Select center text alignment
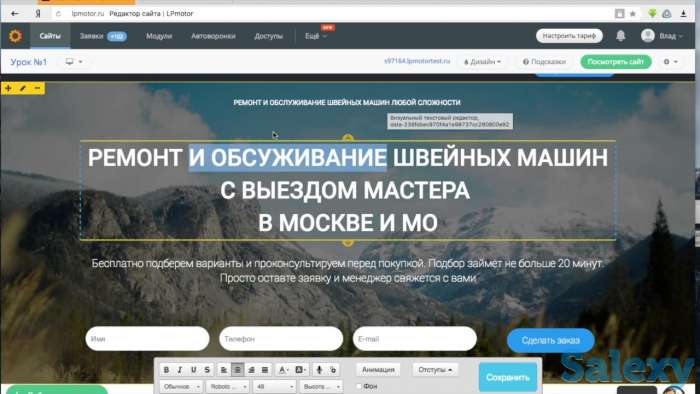This screenshot has width=700, height=394. tap(238, 369)
